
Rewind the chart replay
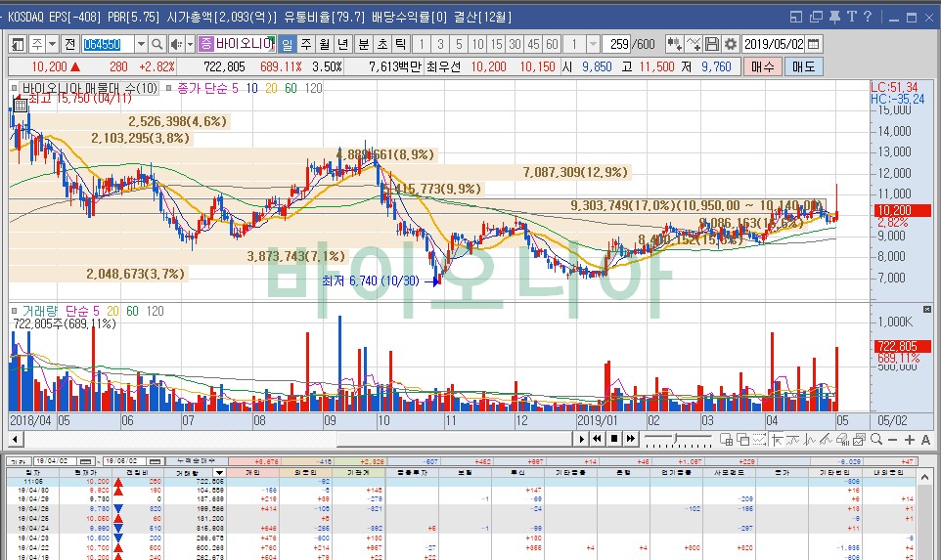597,439
